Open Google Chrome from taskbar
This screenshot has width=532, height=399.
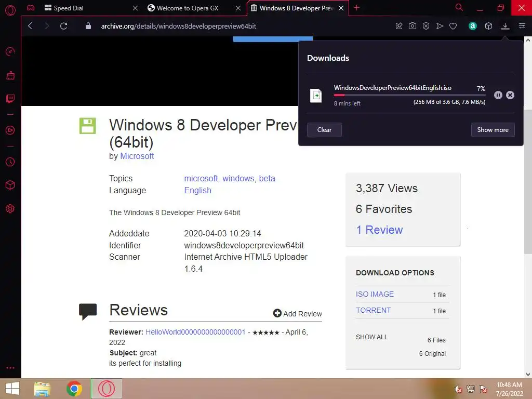tap(74, 389)
